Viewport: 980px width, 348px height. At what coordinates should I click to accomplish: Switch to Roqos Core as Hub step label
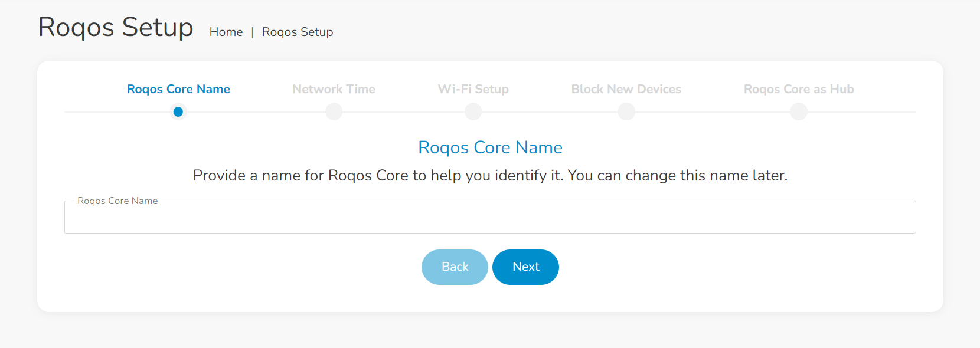pyautogui.click(x=799, y=89)
